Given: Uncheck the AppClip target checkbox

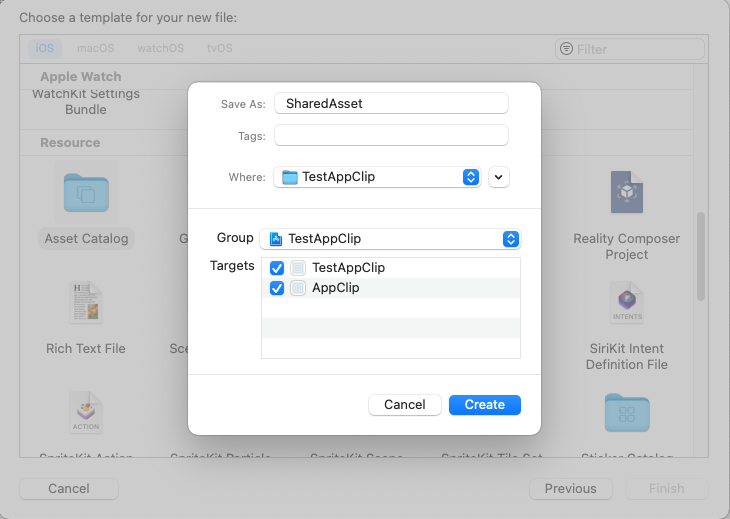Looking at the screenshot, I should (277, 288).
